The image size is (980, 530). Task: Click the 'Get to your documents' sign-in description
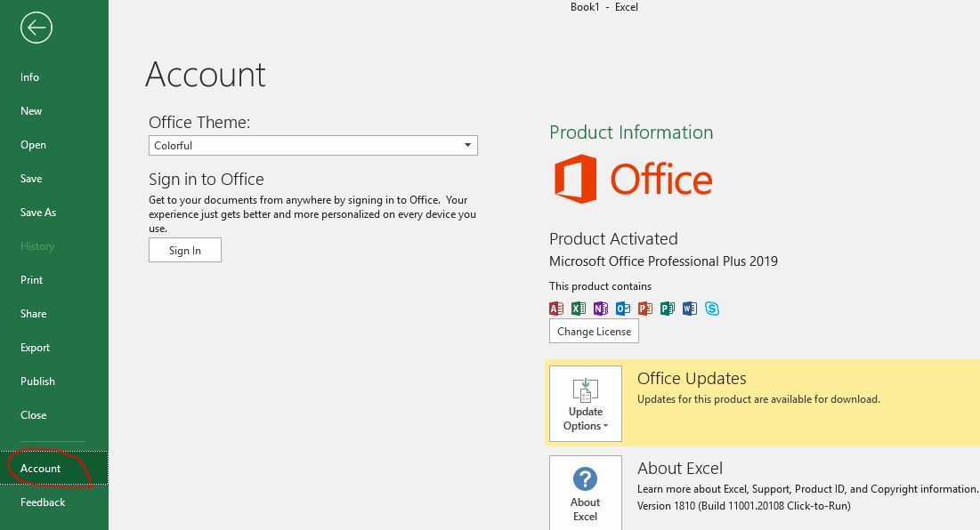pos(312,214)
